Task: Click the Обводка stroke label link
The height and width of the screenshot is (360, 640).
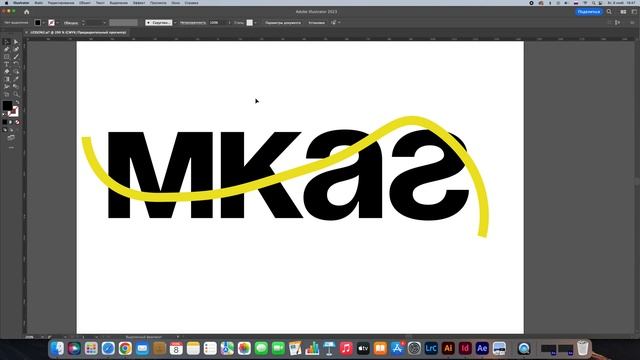Action: click(71, 22)
